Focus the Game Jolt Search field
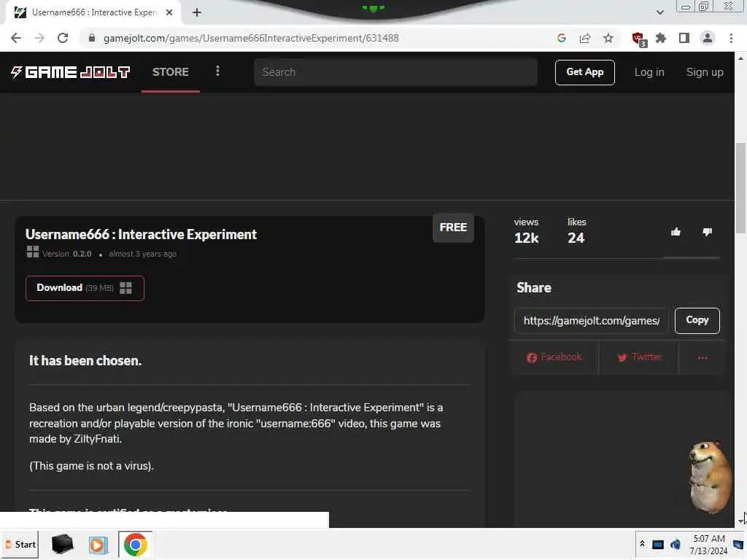Viewport: 747px width, 560px height. coord(395,72)
